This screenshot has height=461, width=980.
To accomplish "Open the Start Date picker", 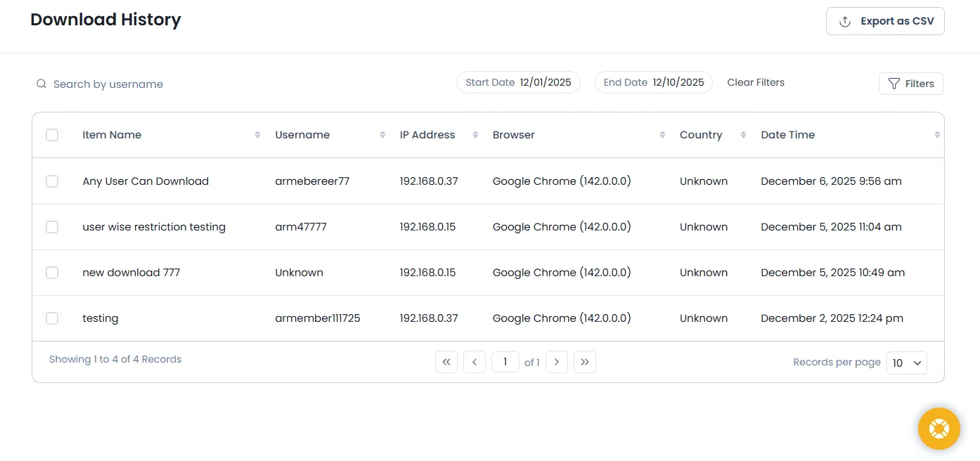I will click(518, 83).
